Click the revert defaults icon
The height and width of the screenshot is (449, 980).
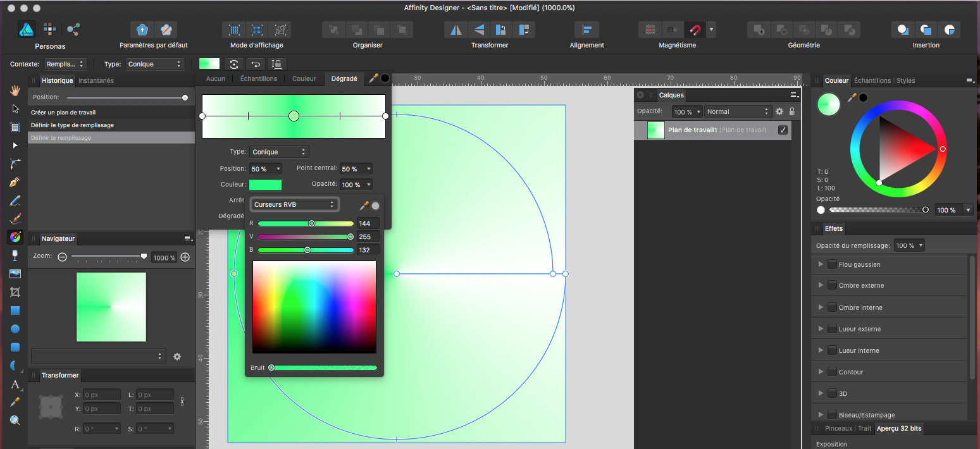pos(166,30)
